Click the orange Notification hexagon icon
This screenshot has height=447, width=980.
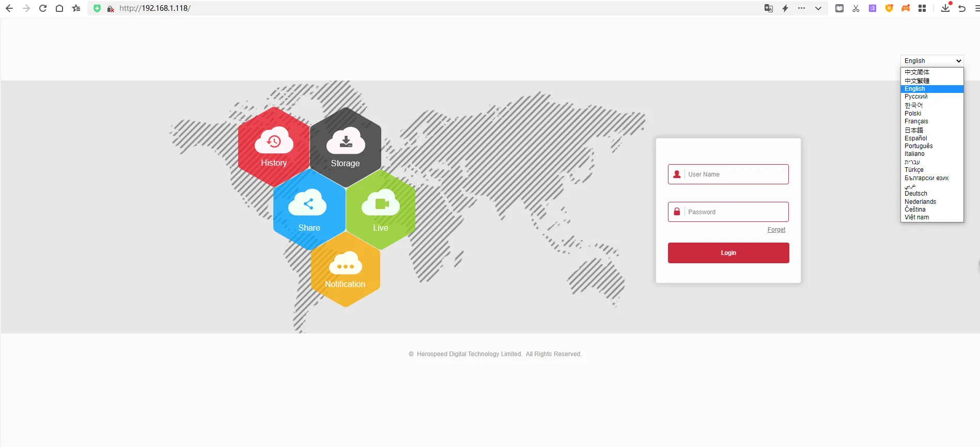(x=345, y=269)
